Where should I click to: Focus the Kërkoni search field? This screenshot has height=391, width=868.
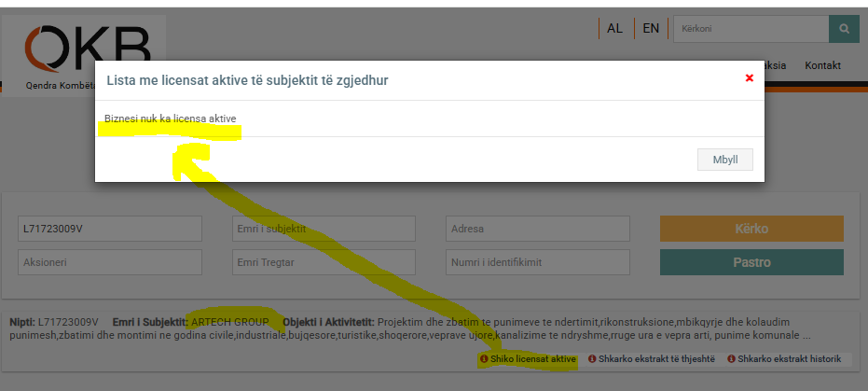(x=751, y=29)
